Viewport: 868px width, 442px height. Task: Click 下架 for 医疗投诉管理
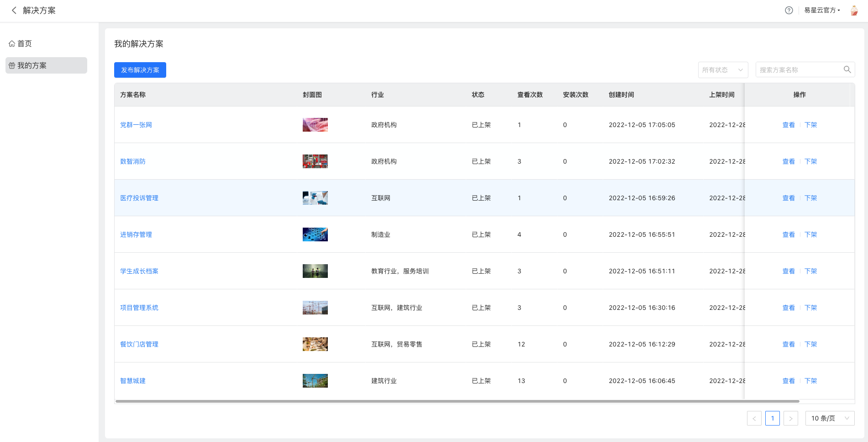[x=810, y=198]
